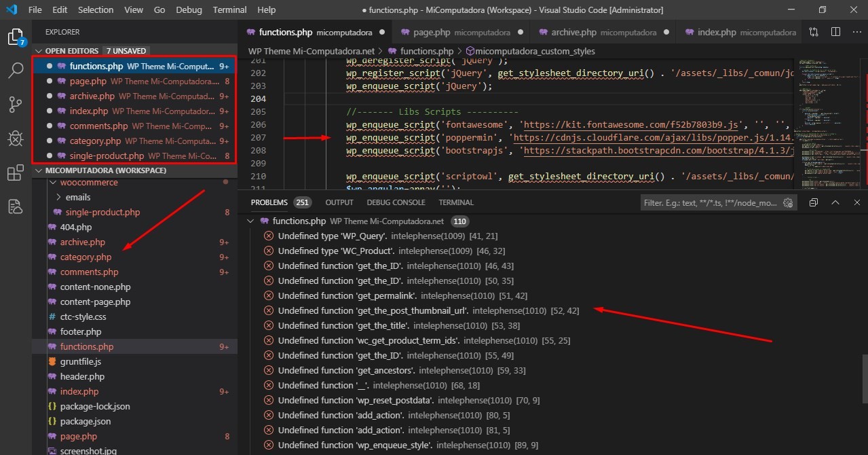Click the problems filter input field
Screen dimensions: 868x455
pyautogui.click(x=711, y=202)
